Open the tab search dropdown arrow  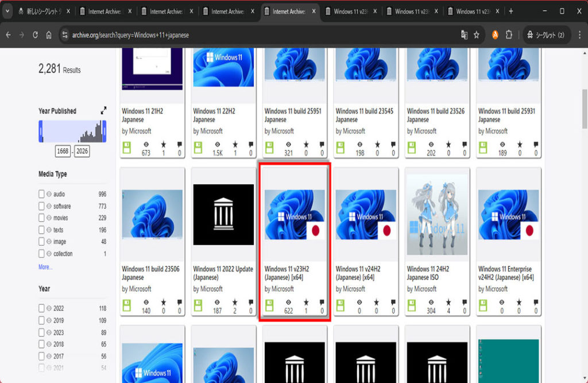(8, 11)
